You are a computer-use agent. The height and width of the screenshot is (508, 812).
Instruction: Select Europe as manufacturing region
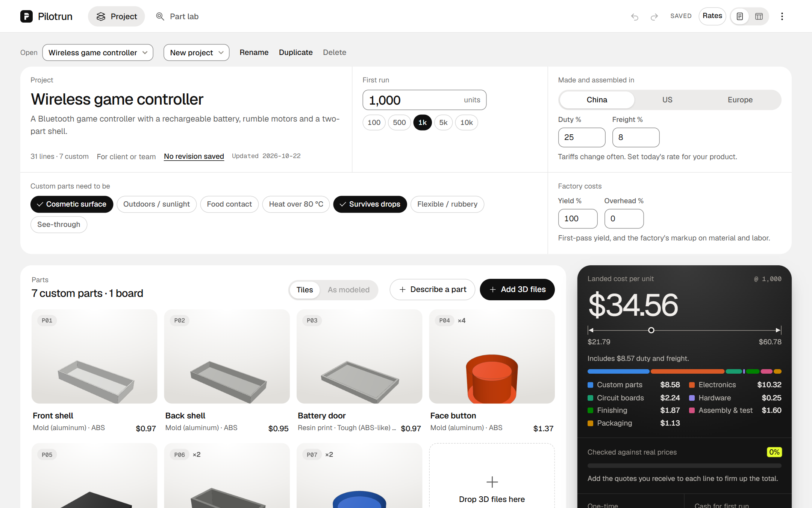[740, 100]
